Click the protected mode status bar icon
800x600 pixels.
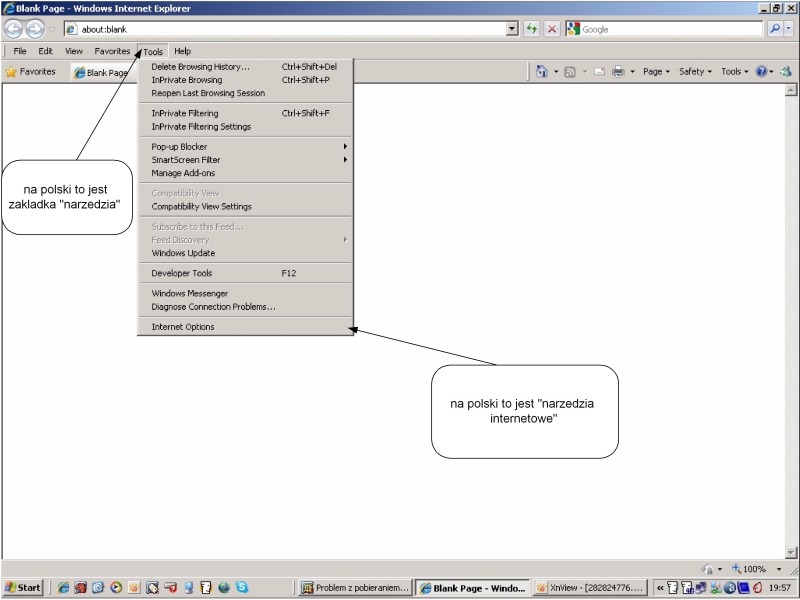[707, 569]
